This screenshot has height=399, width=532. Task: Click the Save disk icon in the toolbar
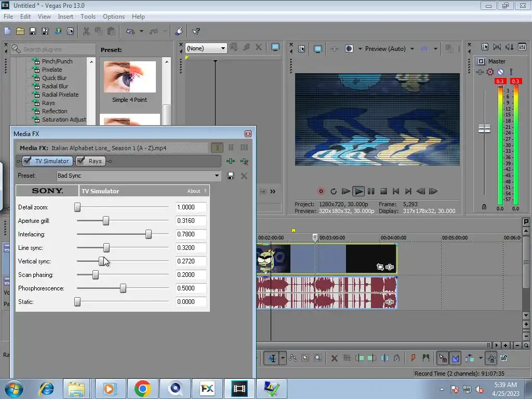tap(33, 31)
